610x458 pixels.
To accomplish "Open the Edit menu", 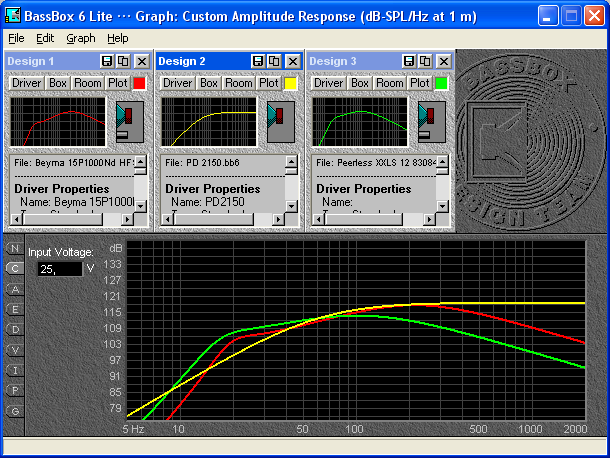I will click(45, 38).
